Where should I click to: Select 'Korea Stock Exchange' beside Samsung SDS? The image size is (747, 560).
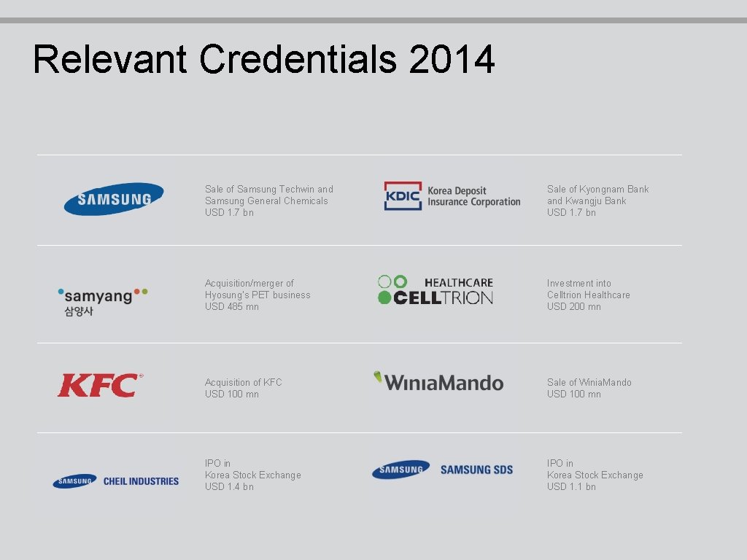point(595,475)
